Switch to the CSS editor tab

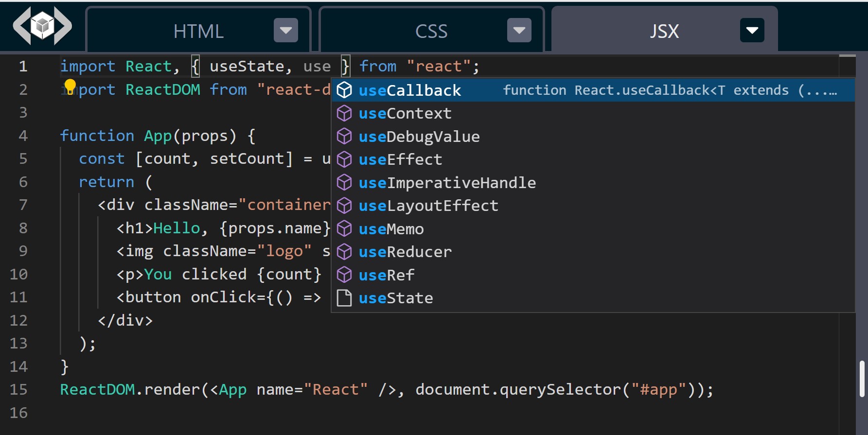[x=431, y=32]
